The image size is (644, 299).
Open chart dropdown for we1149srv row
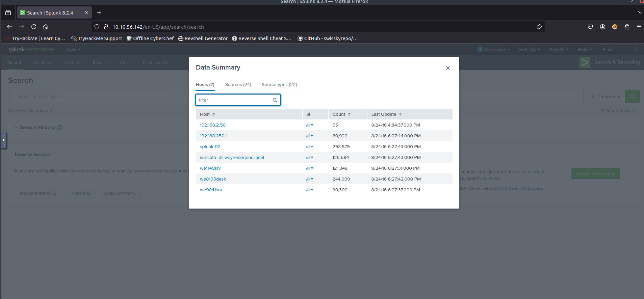[x=310, y=168]
